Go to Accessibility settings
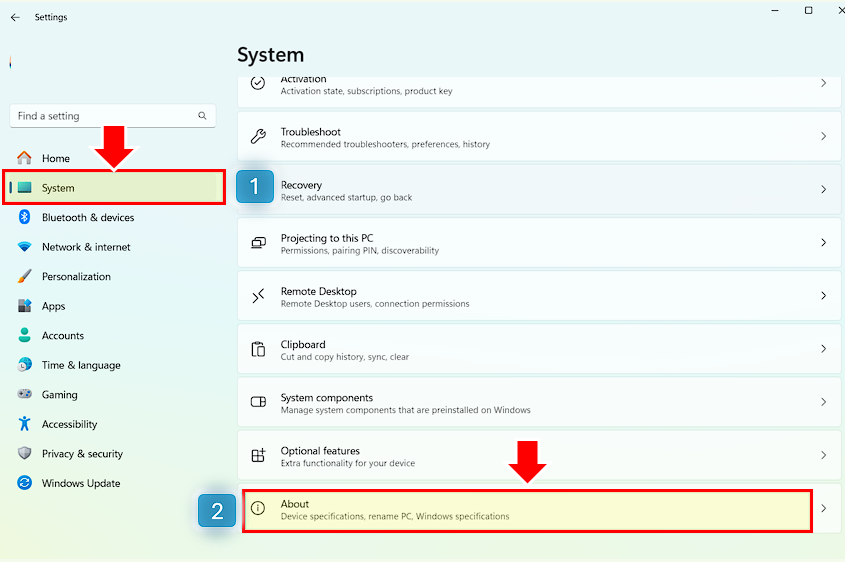 click(x=113, y=424)
